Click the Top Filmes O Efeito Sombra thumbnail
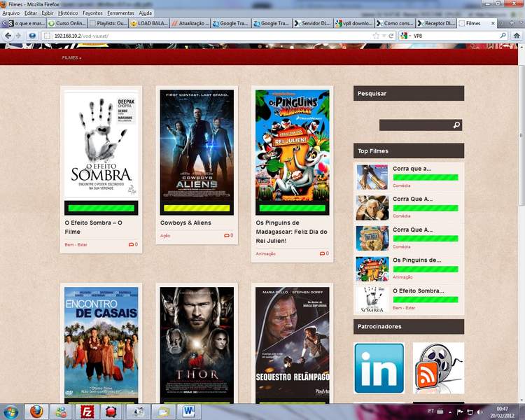This screenshot has width=525, height=420. [x=372, y=300]
